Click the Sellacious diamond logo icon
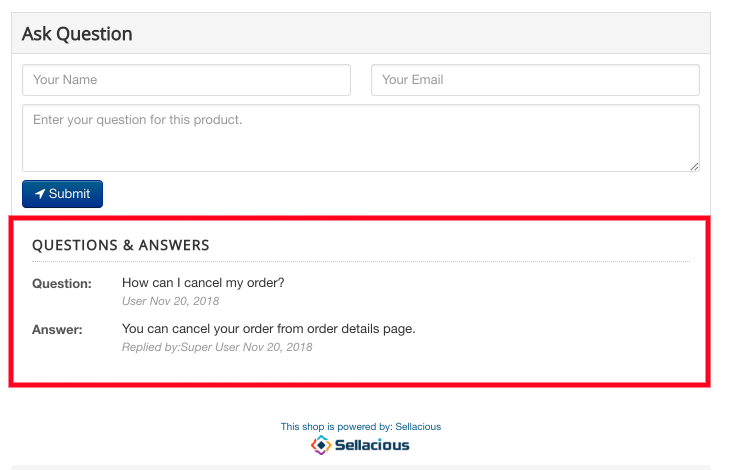 point(321,445)
